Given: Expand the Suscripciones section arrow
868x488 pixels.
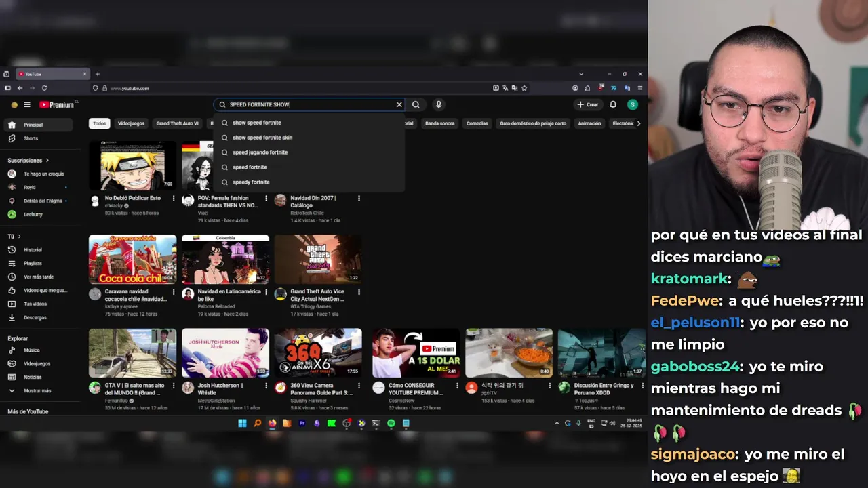Looking at the screenshot, I should pyautogui.click(x=47, y=161).
